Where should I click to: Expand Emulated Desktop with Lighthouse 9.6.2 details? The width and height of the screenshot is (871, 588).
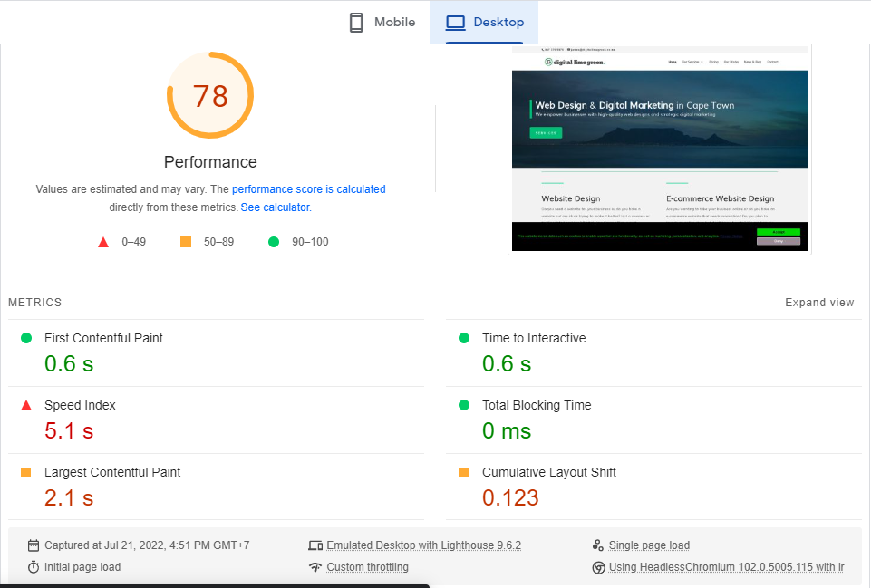click(423, 545)
